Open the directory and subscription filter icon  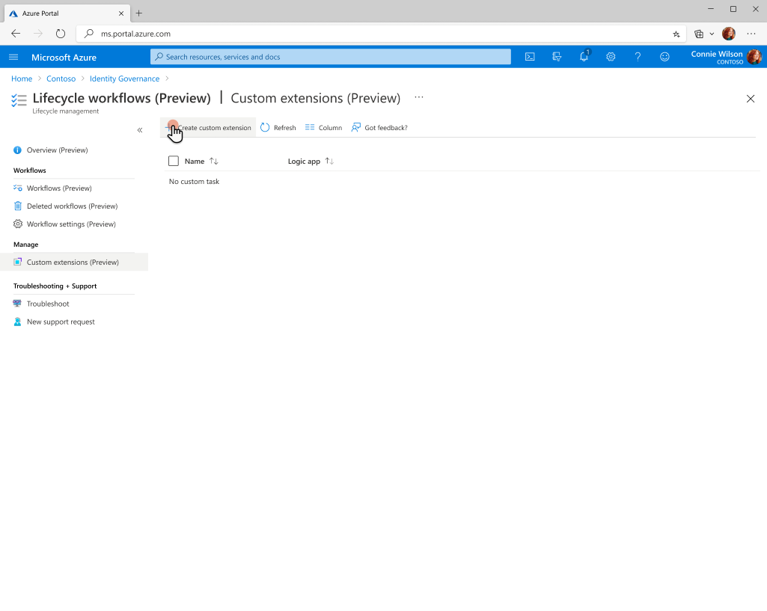557,57
